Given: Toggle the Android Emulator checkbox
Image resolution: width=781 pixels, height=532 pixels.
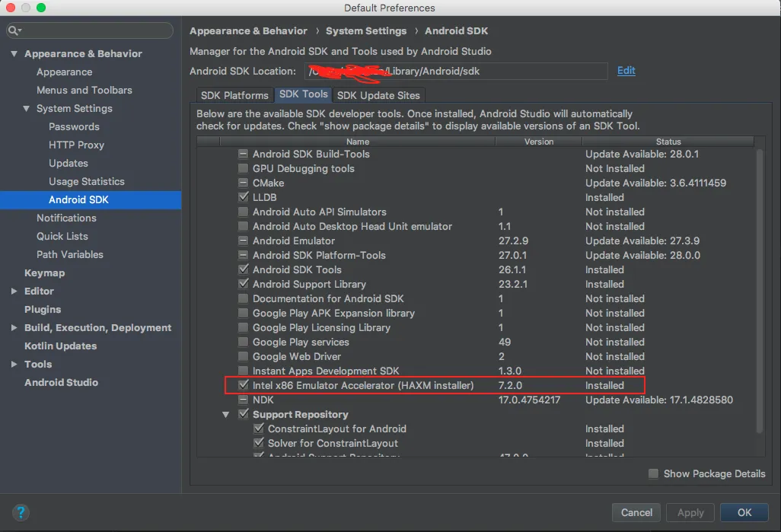Looking at the screenshot, I should point(243,241).
